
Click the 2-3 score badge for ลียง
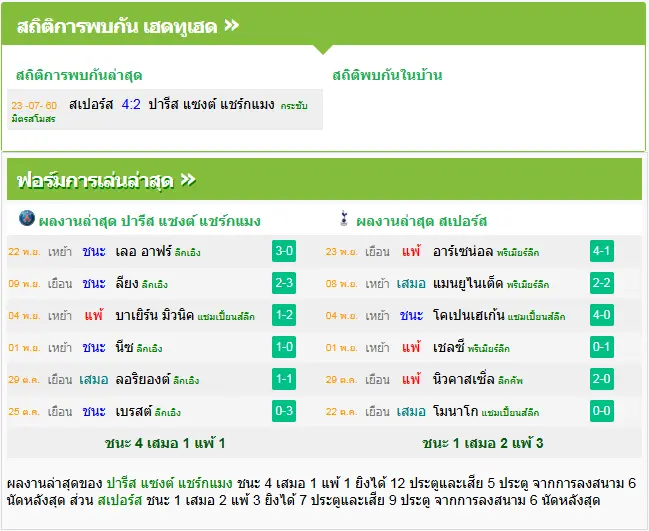[284, 283]
